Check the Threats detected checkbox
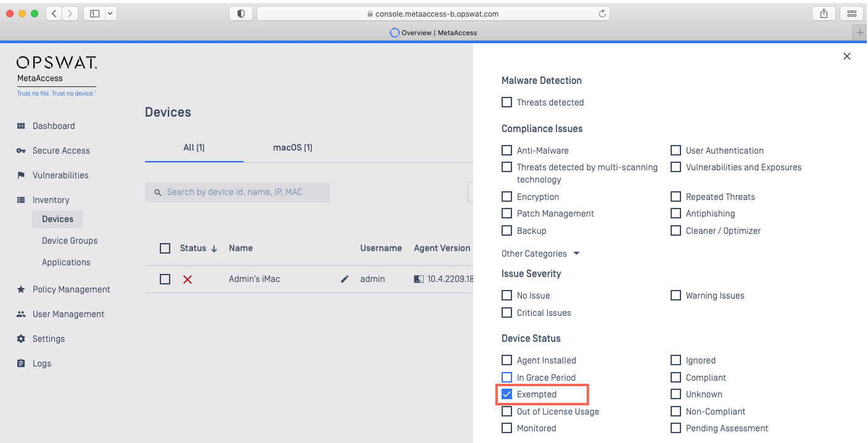 [506, 102]
